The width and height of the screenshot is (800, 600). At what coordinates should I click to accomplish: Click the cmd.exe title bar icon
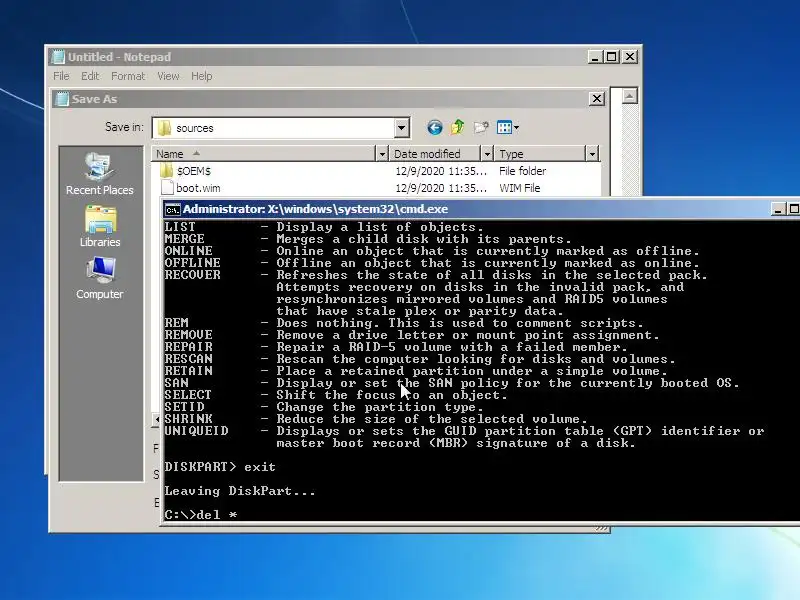[x=172, y=209]
